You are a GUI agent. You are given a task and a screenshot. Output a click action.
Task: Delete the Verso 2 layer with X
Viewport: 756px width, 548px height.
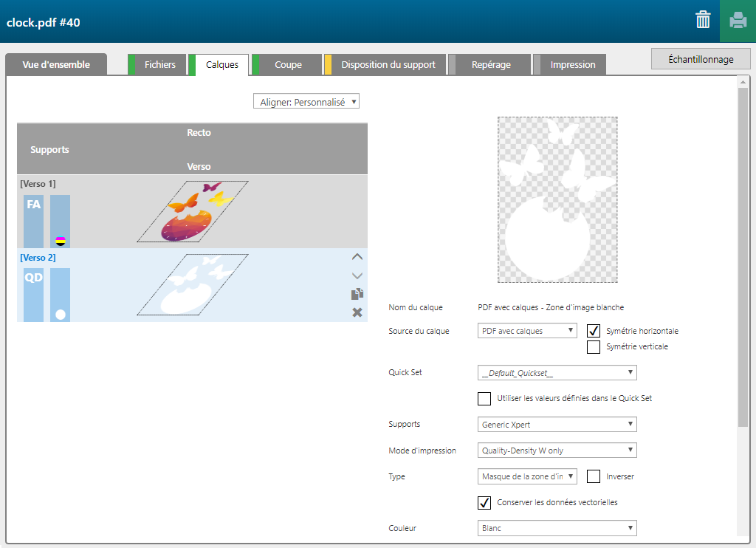pos(357,312)
